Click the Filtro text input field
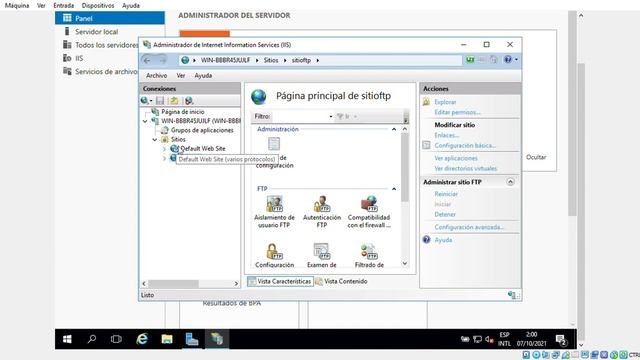640x360 pixels. 300,117
